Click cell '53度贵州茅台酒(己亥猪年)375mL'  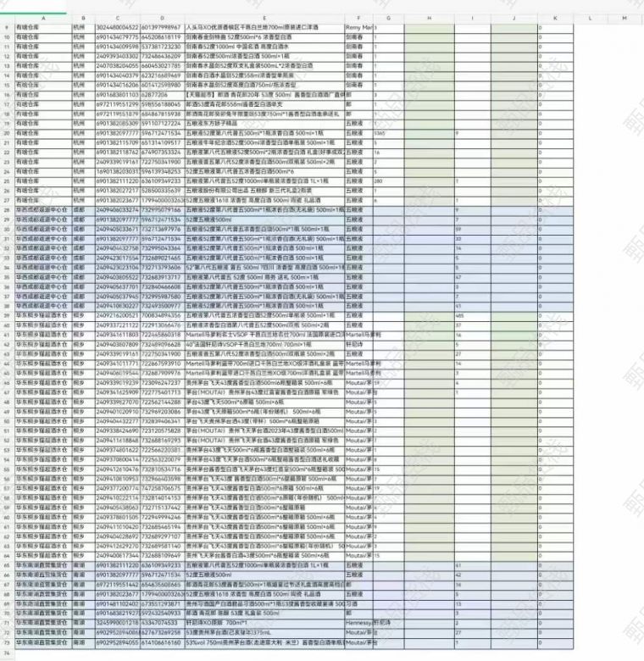coord(264,633)
